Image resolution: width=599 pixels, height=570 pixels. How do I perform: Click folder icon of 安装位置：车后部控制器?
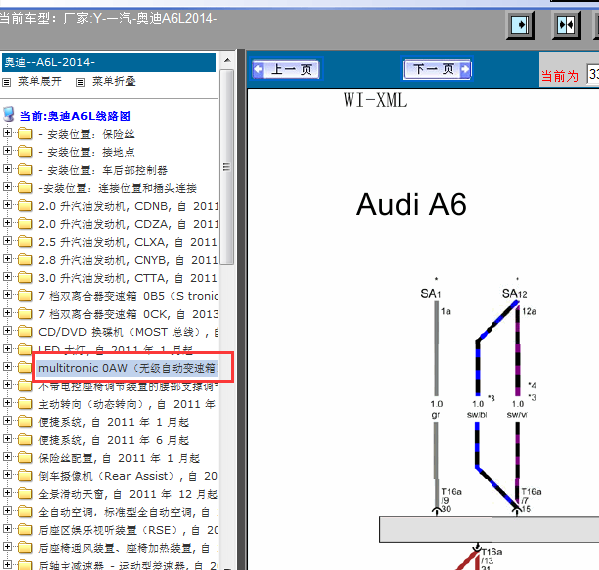tap(25, 169)
